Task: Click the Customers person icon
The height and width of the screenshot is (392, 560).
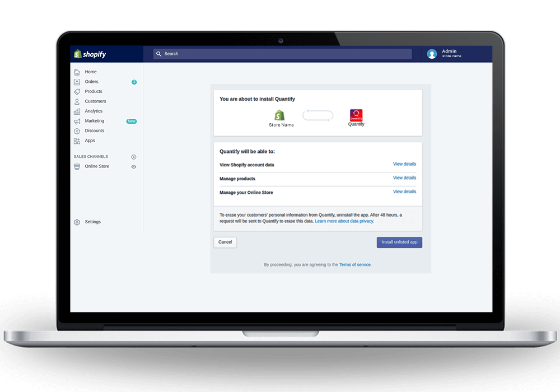Action: (x=77, y=101)
